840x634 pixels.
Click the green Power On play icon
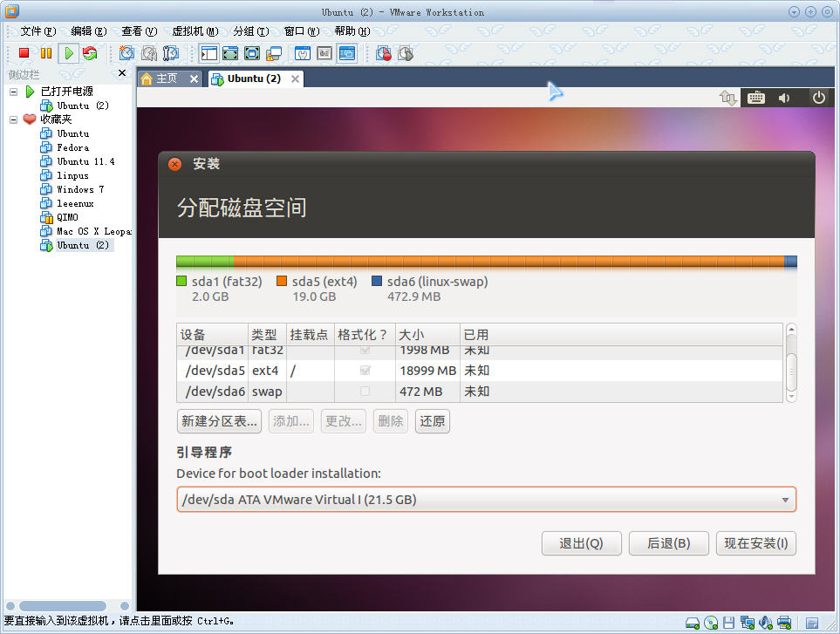69,53
